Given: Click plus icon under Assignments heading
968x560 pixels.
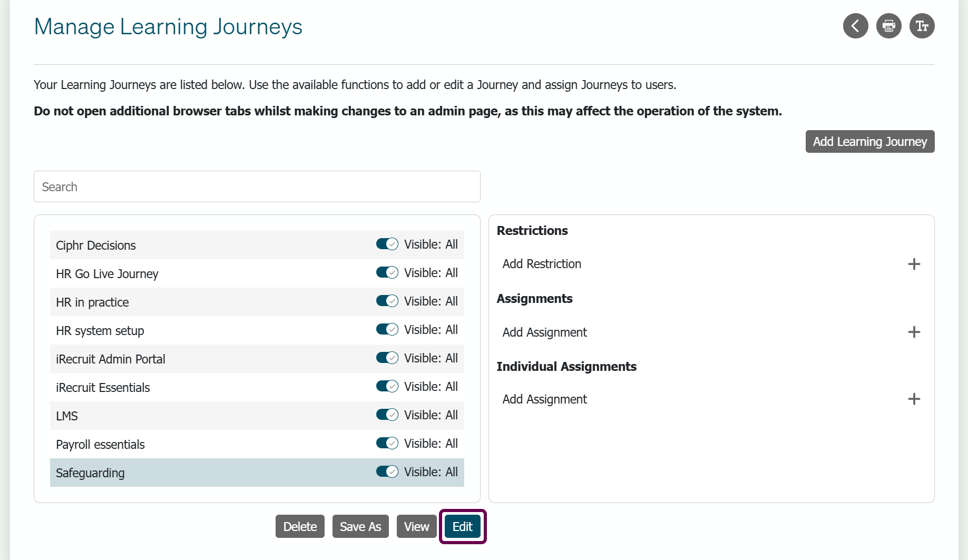Looking at the screenshot, I should point(914,332).
